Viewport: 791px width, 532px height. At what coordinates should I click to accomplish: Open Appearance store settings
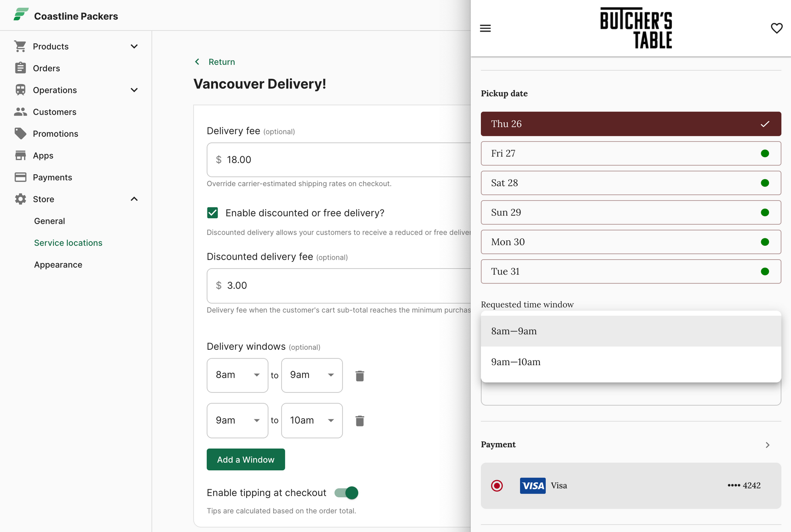click(x=58, y=264)
